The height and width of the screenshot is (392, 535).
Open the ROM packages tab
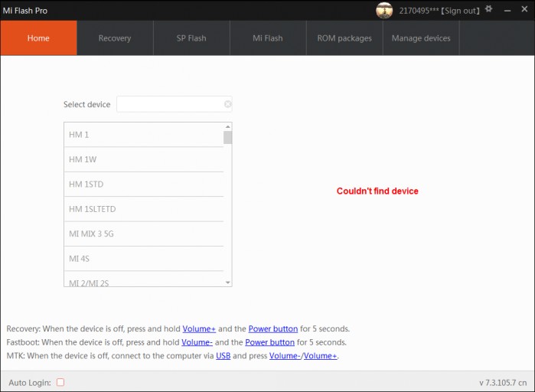tap(344, 38)
